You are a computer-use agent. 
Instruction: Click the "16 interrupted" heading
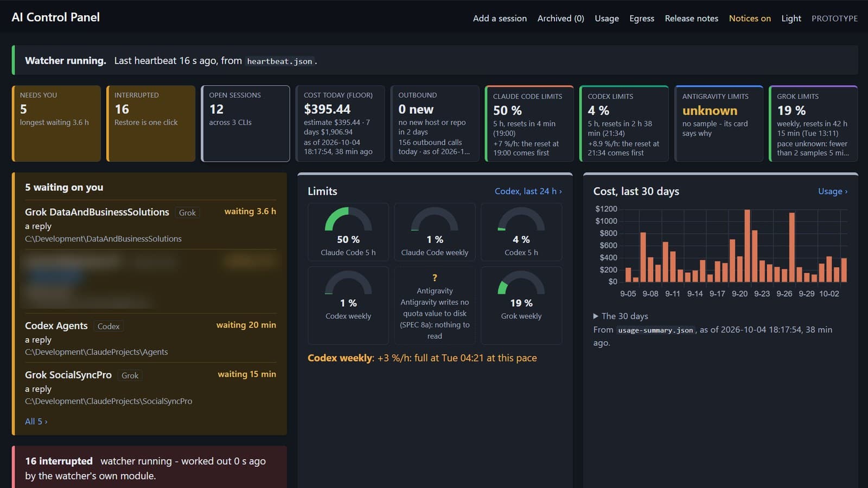(59, 461)
